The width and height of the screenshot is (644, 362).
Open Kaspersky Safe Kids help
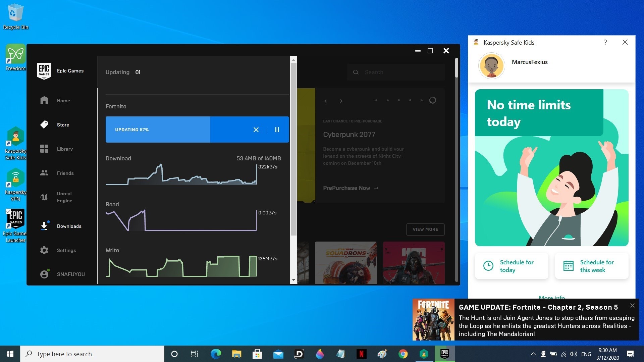tap(605, 42)
